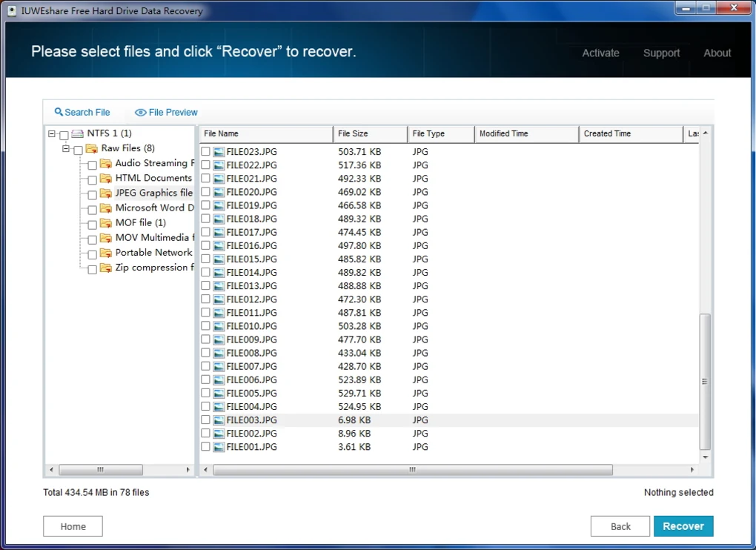Enable the Audio Streaming folder checkbox
The image size is (756, 550).
coord(92,165)
